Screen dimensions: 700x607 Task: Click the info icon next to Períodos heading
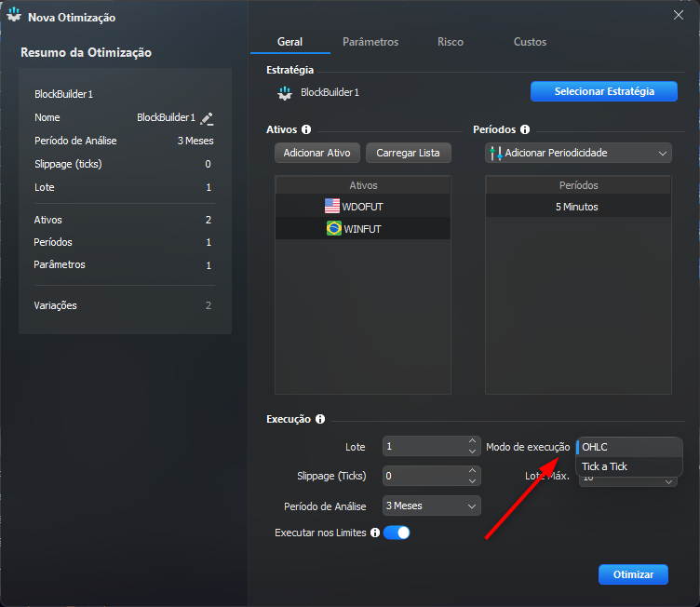[x=525, y=129]
